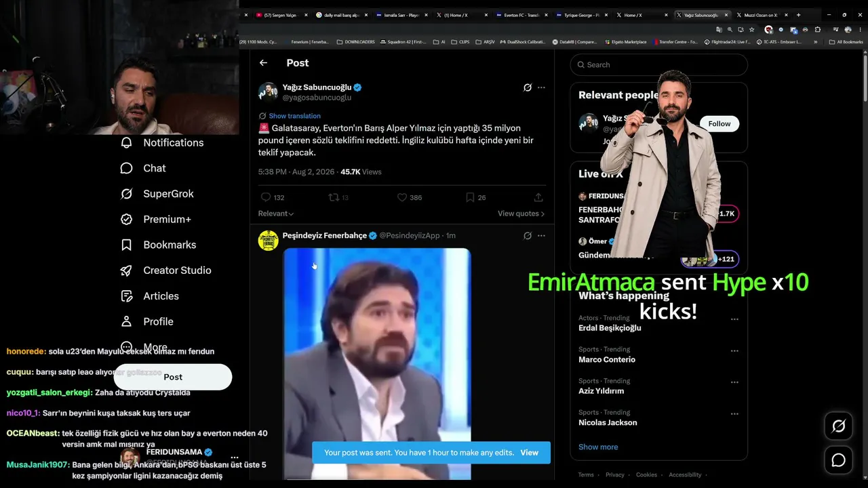The height and width of the screenshot is (488, 868).
Task: Click the Creator Studio rocket icon
Action: coord(126,270)
